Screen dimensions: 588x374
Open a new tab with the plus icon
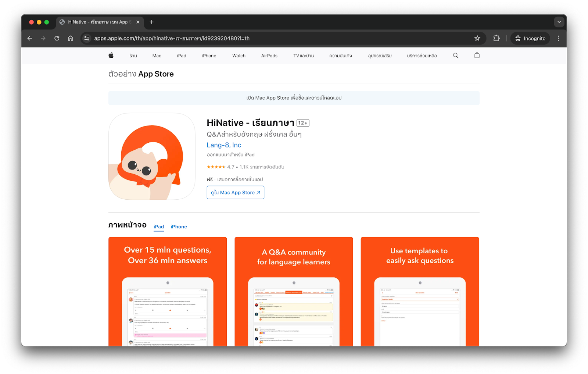pos(151,22)
